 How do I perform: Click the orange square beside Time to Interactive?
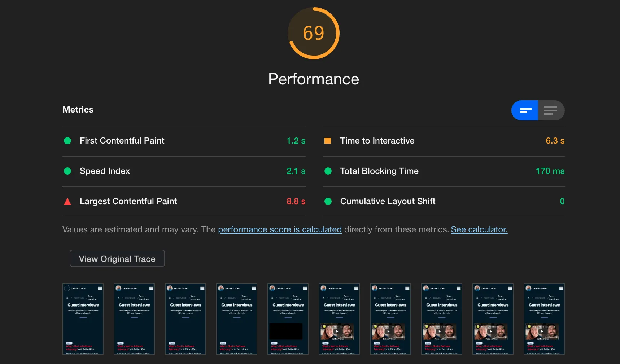pos(328,141)
